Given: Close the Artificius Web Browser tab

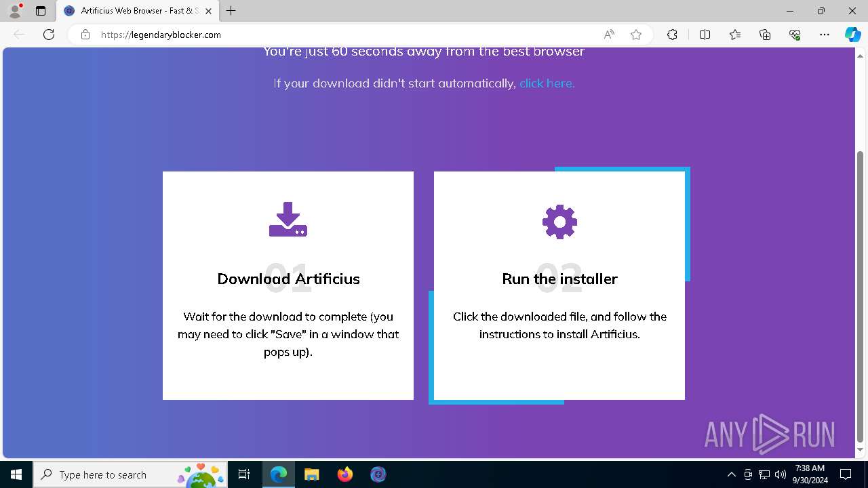Looking at the screenshot, I should pos(208,11).
